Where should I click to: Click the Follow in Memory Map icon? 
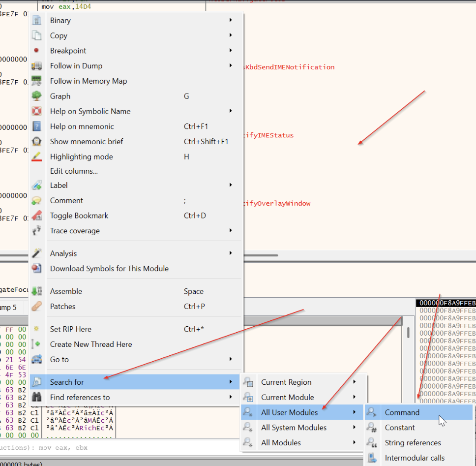(36, 81)
